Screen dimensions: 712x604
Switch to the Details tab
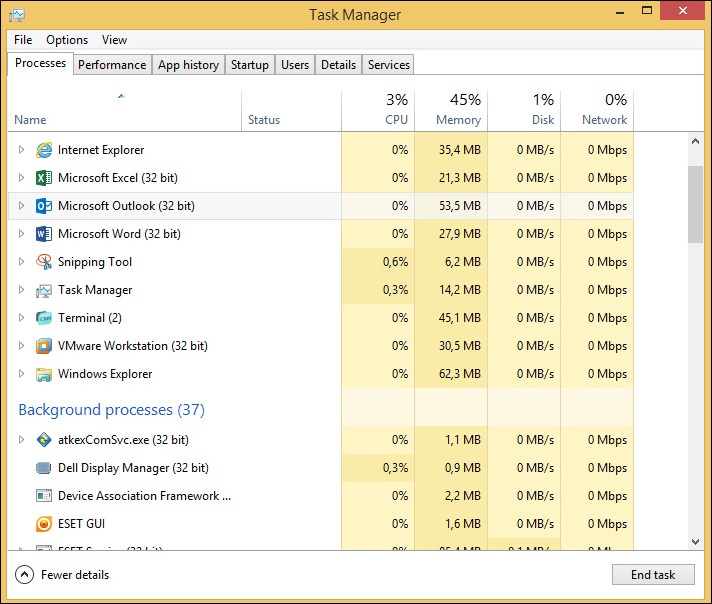tap(338, 65)
